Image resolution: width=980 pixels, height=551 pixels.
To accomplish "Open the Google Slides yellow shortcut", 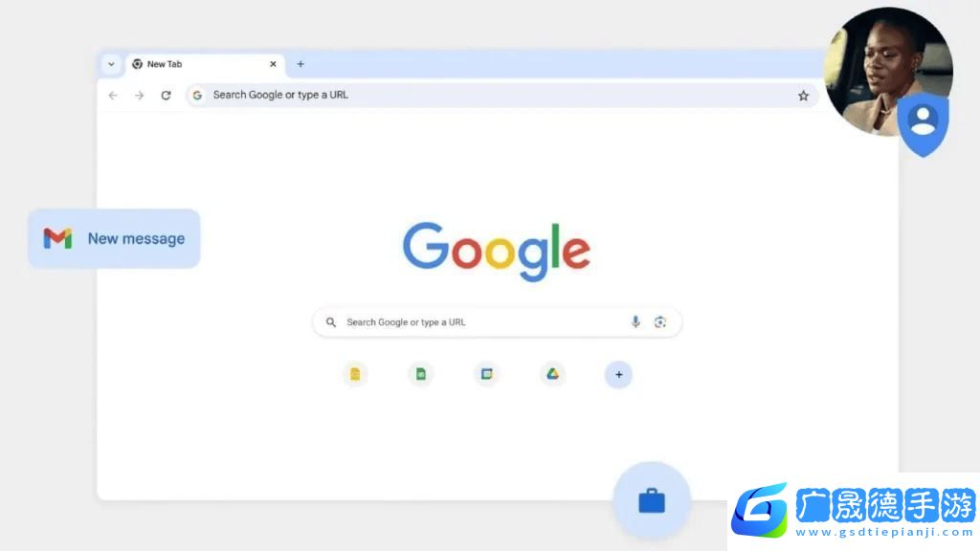I will (355, 374).
